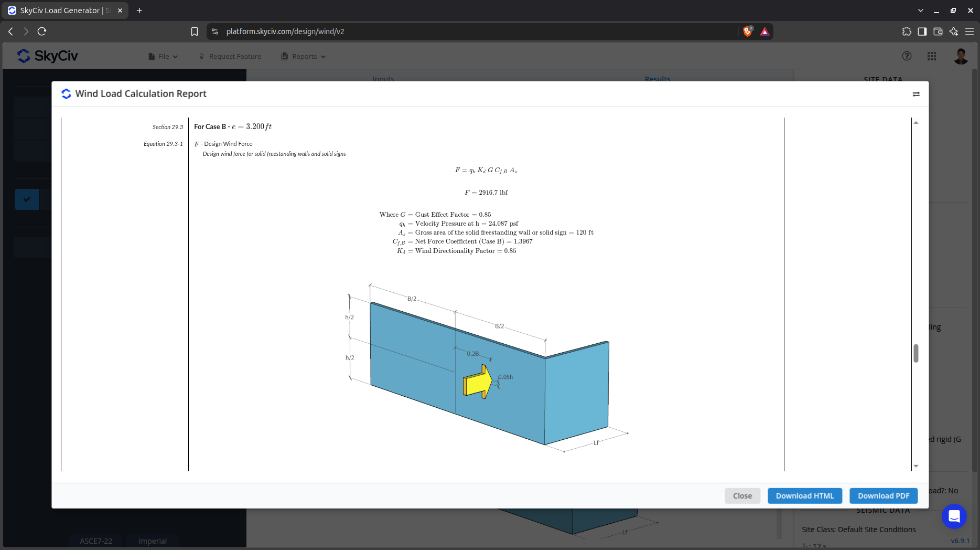Open the apps grid icon

point(932,56)
